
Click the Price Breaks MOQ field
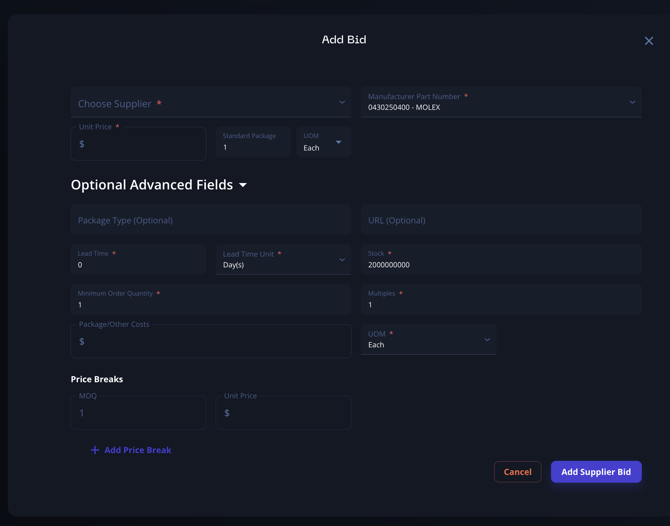[139, 413]
